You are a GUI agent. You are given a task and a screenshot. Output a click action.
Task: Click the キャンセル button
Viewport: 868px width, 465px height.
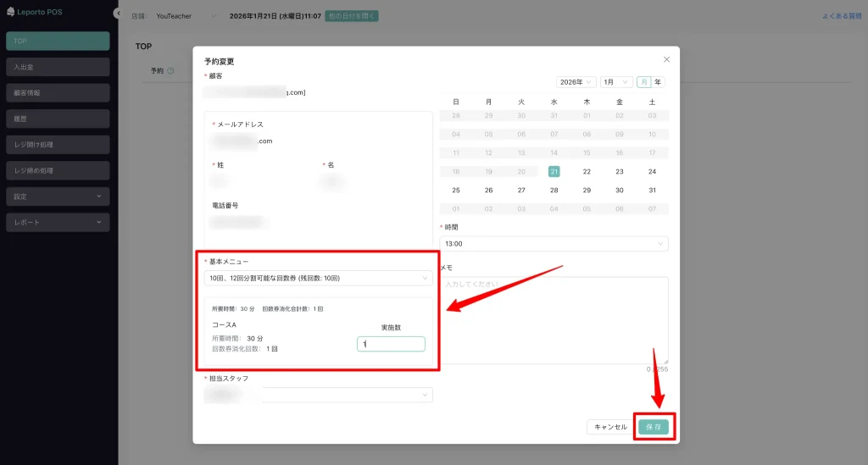[x=610, y=428]
